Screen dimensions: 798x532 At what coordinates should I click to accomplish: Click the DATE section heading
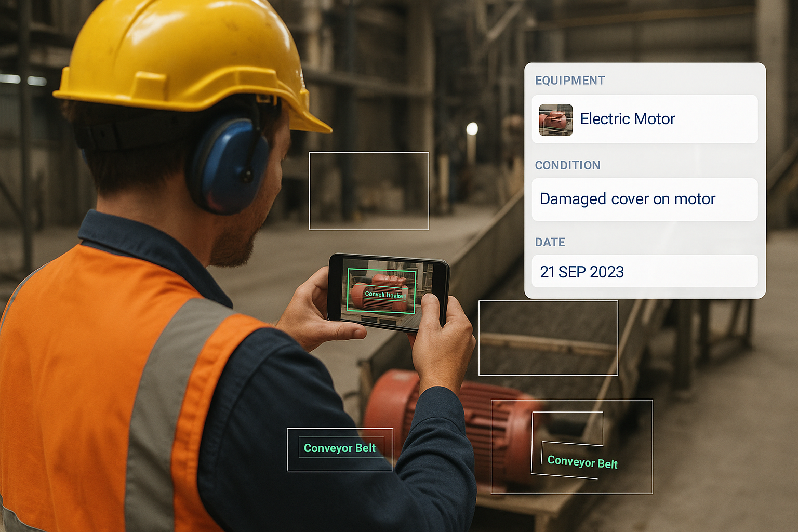pyautogui.click(x=550, y=242)
